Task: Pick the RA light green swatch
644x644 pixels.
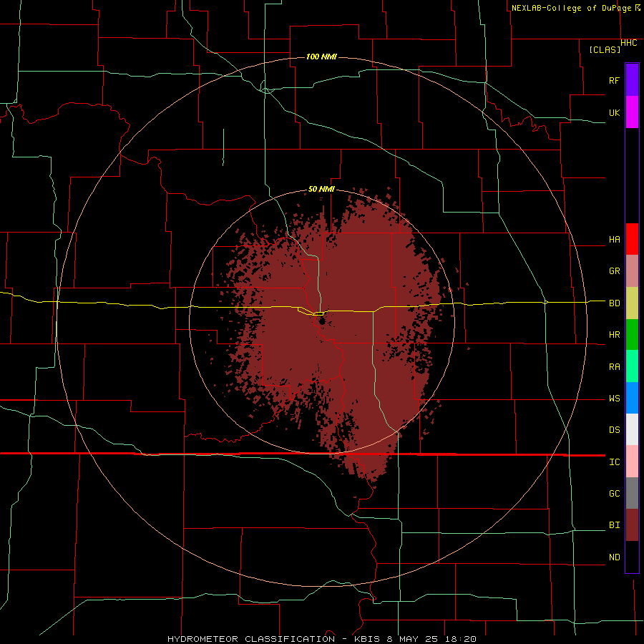Action: click(632, 366)
